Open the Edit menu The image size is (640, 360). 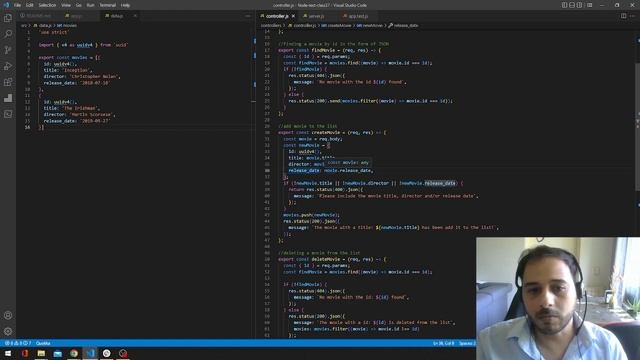point(29,5)
